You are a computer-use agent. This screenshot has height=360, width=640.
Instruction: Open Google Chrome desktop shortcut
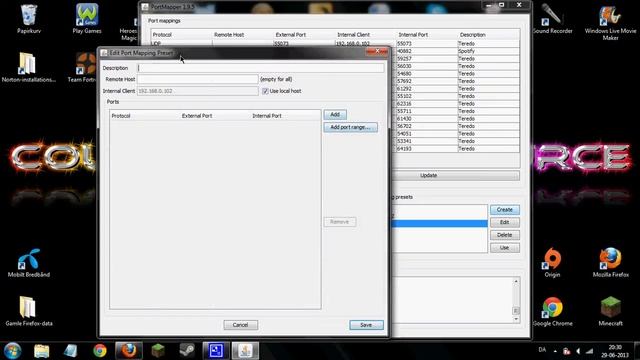coord(552,311)
